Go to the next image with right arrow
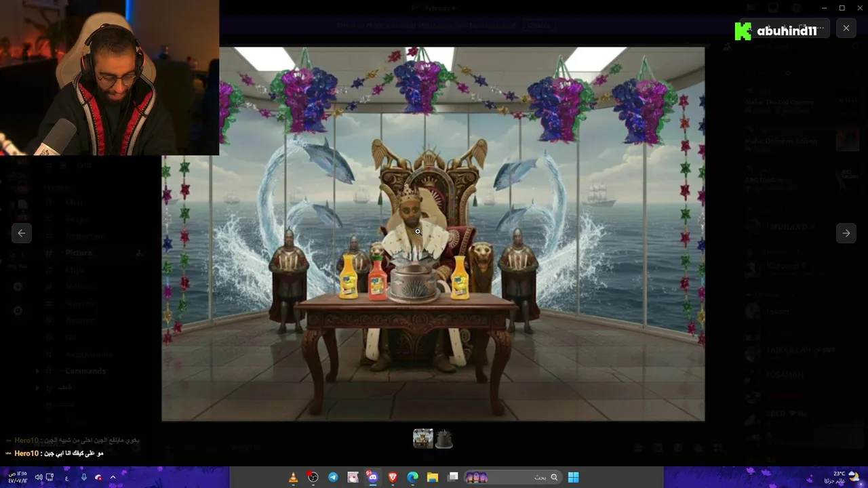The image size is (868, 488). pos(846,233)
